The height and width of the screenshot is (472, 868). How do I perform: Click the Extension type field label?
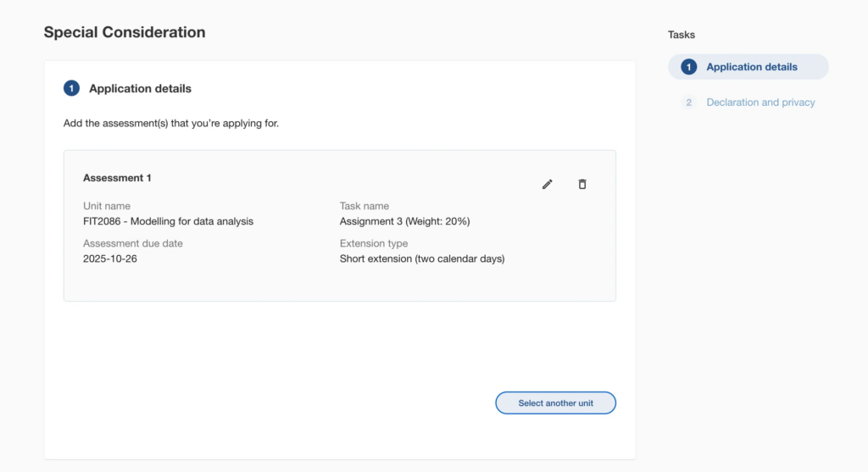coord(374,243)
